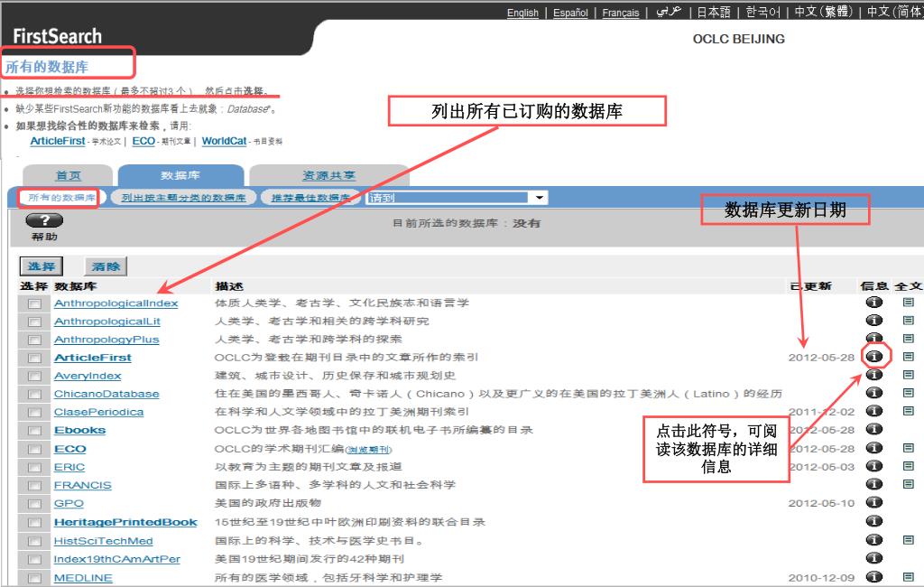Tick the AnthropologyPlus database checkbox
The height and width of the screenshot is (587, 924).
click(x=35, y=340)
